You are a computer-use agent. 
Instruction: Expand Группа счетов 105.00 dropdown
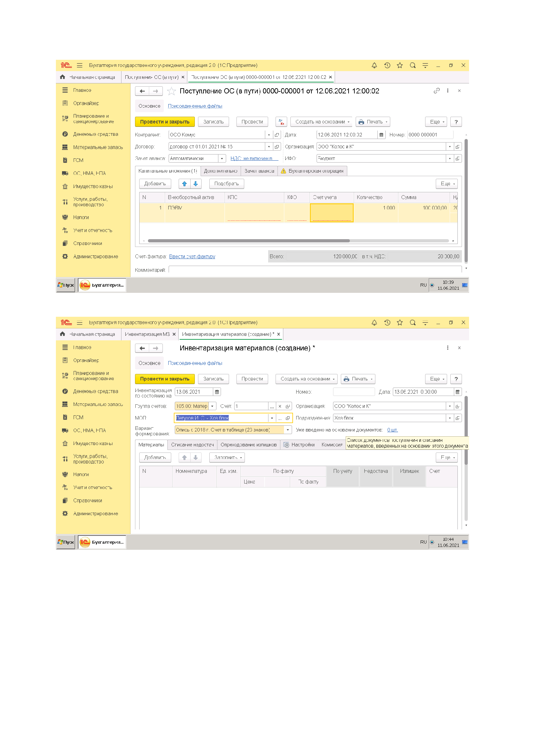(212, 406)
